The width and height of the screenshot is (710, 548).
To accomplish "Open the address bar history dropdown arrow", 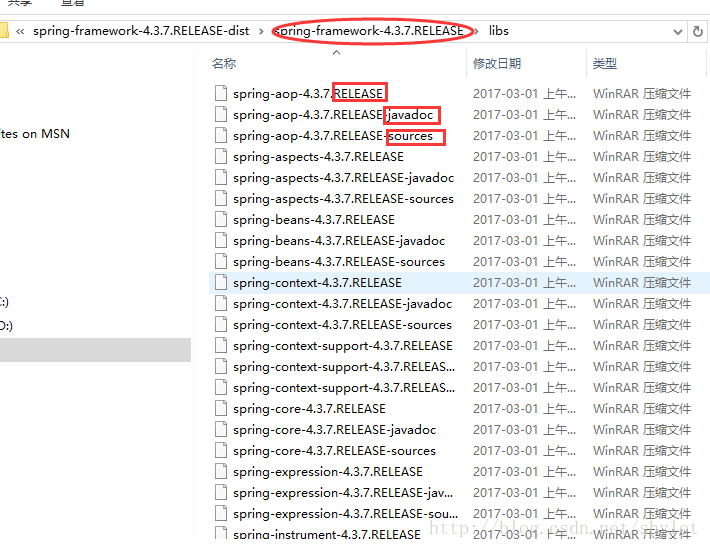I will coord(677,32).
